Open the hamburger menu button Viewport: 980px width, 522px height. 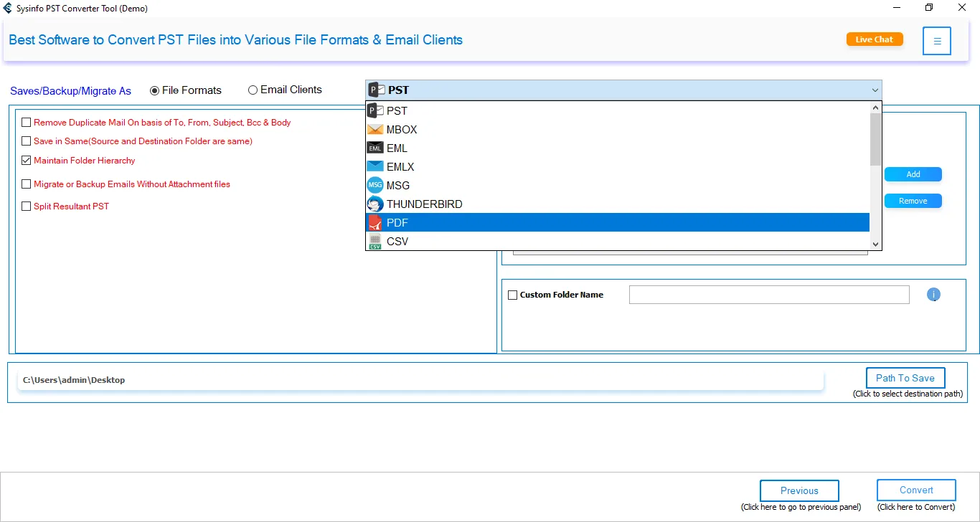coord(937,41)
